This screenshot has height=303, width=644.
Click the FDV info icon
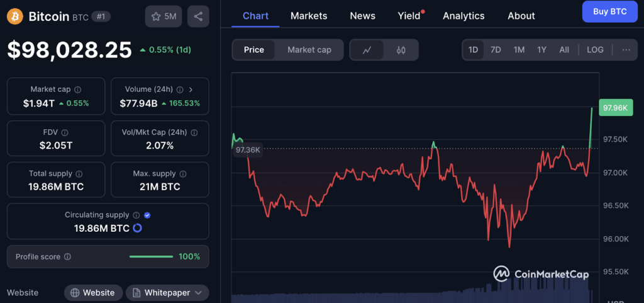tap(65, 133)
